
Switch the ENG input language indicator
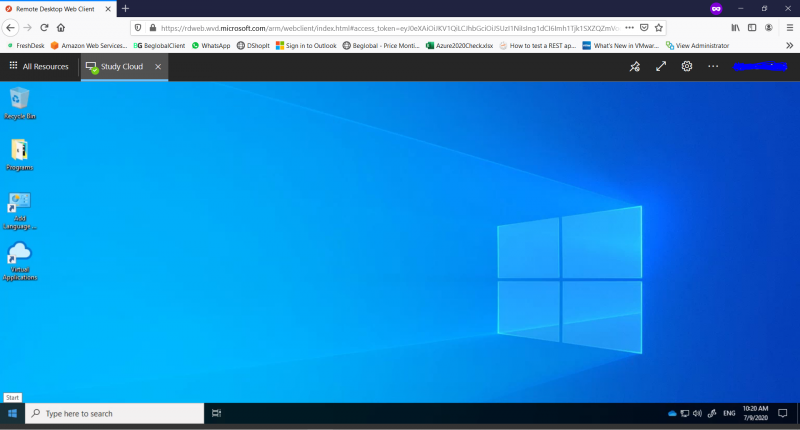click(729, 413)
